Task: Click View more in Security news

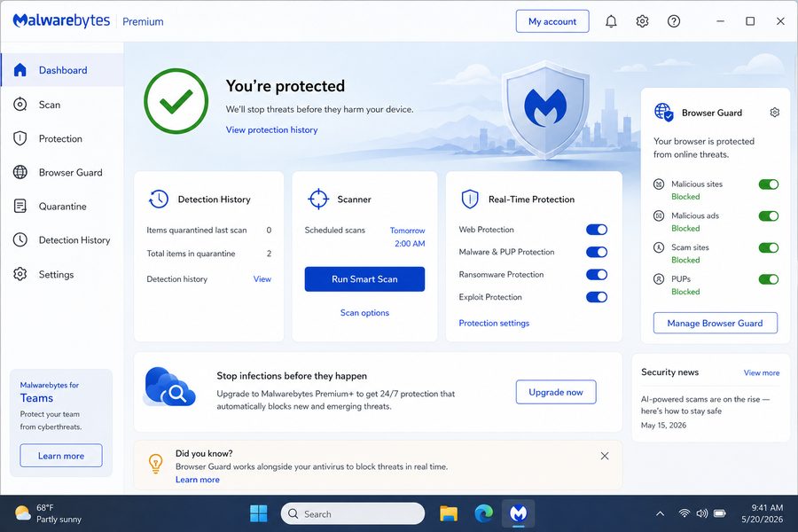Action: click(x=762, y=372)
